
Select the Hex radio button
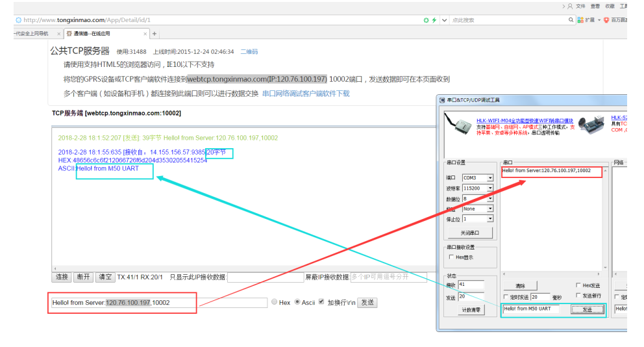[x=275, y=302]
